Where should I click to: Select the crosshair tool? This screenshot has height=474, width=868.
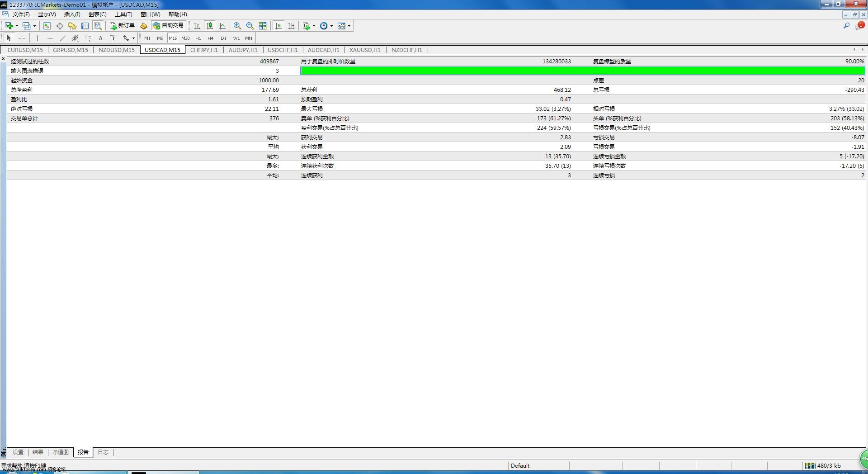[22, 38]
